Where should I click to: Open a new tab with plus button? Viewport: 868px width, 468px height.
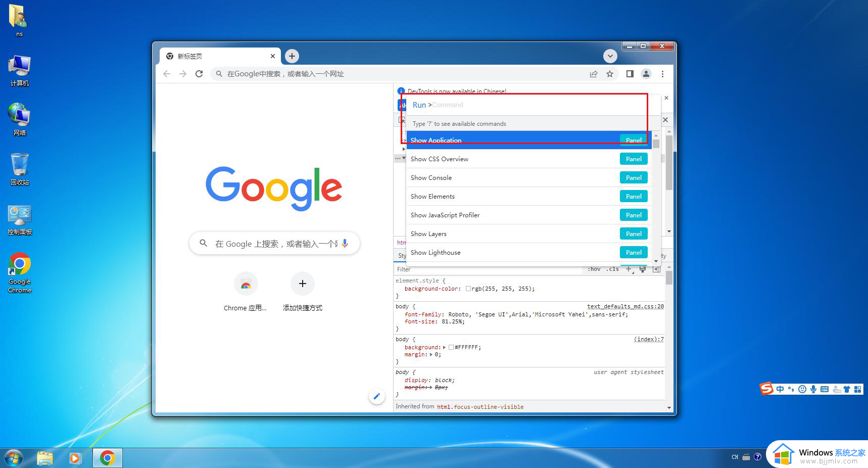292,56
